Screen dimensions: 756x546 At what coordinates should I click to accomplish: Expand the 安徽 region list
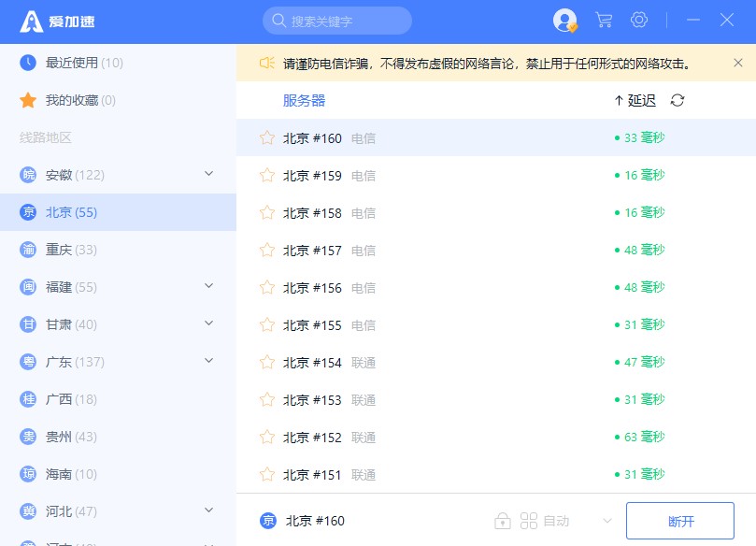(x=208, y=174)
